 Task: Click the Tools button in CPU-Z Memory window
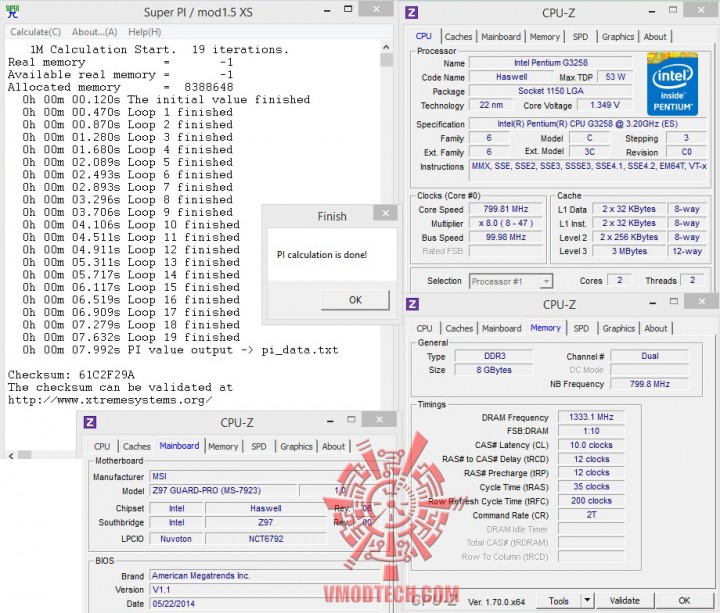tap(558, 601)
